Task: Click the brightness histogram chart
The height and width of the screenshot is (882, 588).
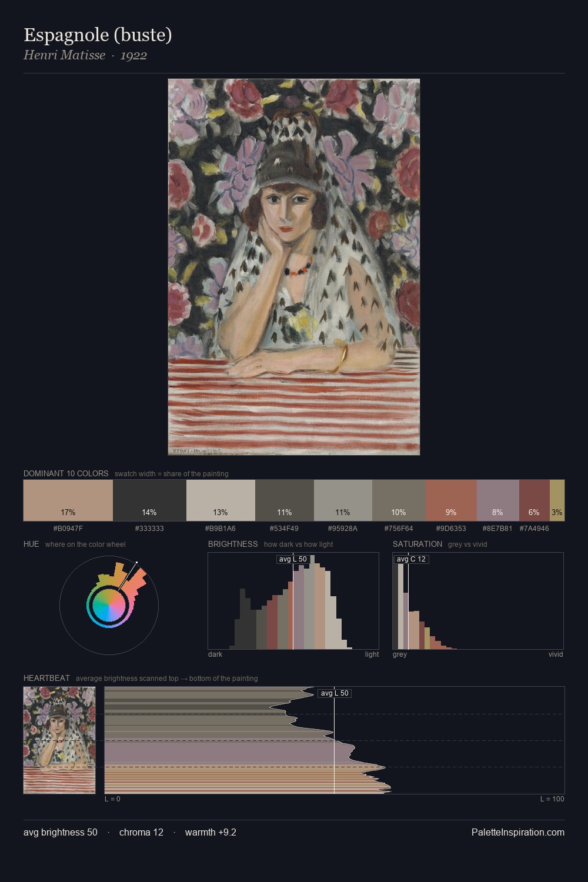Action: pos(293,601)
